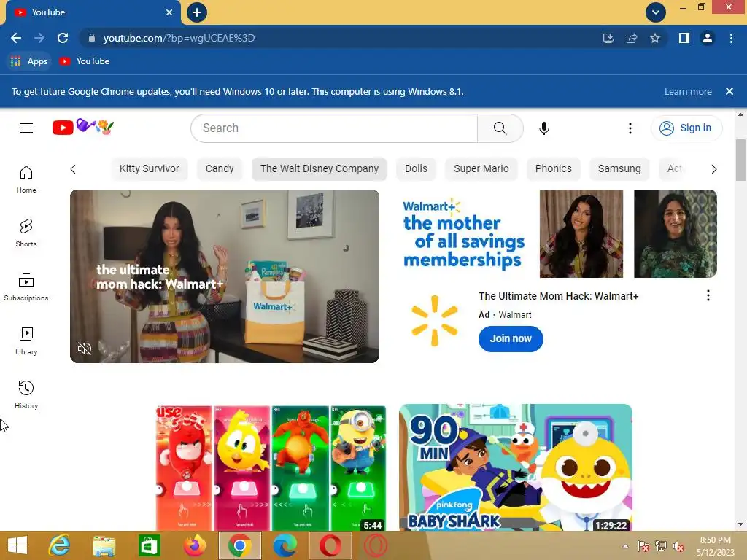This screenshot has width=747, height=560.
Task: Bookmark this tab with star
Action: click(x=655, y=38)
